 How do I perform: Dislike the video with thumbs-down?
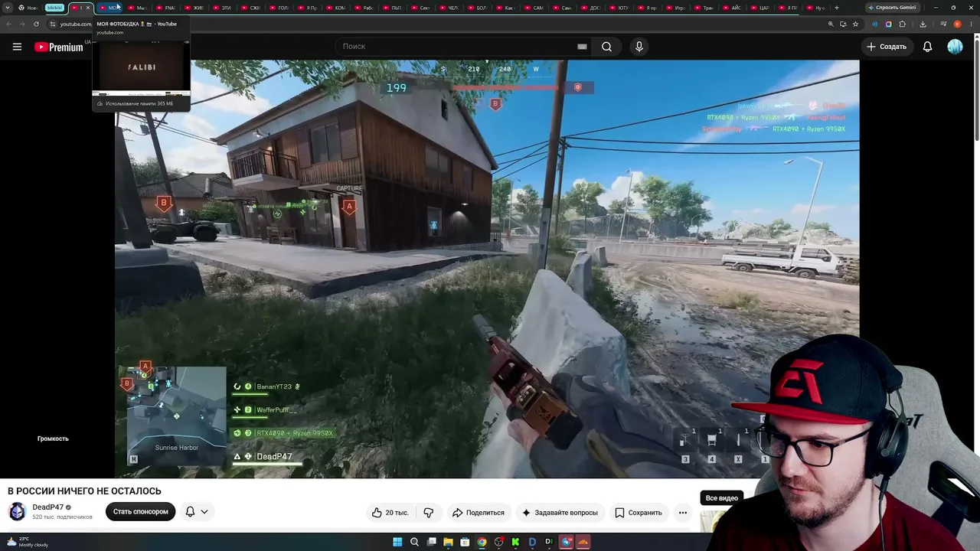tap(429, 513)
